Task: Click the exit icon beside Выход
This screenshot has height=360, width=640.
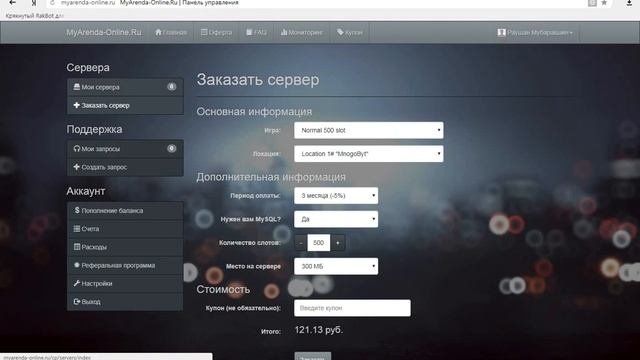Action: [x=77, y=301]
